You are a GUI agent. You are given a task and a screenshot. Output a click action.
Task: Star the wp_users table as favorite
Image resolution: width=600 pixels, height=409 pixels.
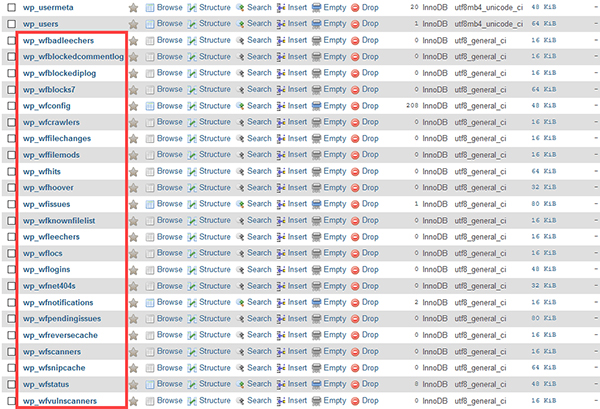133,23
